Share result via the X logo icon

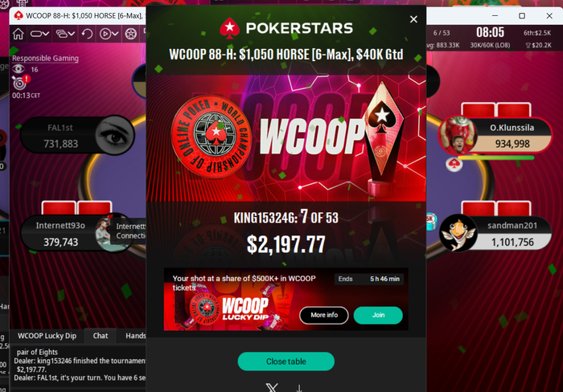(x=272, y=387)
